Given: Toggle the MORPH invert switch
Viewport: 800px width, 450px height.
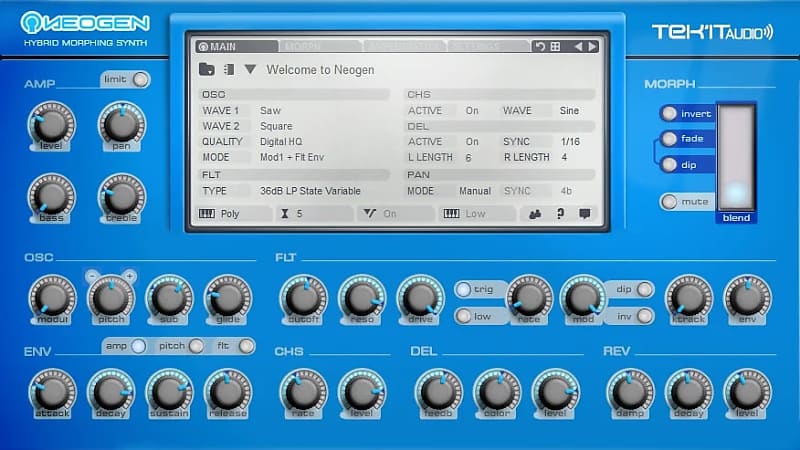Looking at the screenshot, I should 669,113.
